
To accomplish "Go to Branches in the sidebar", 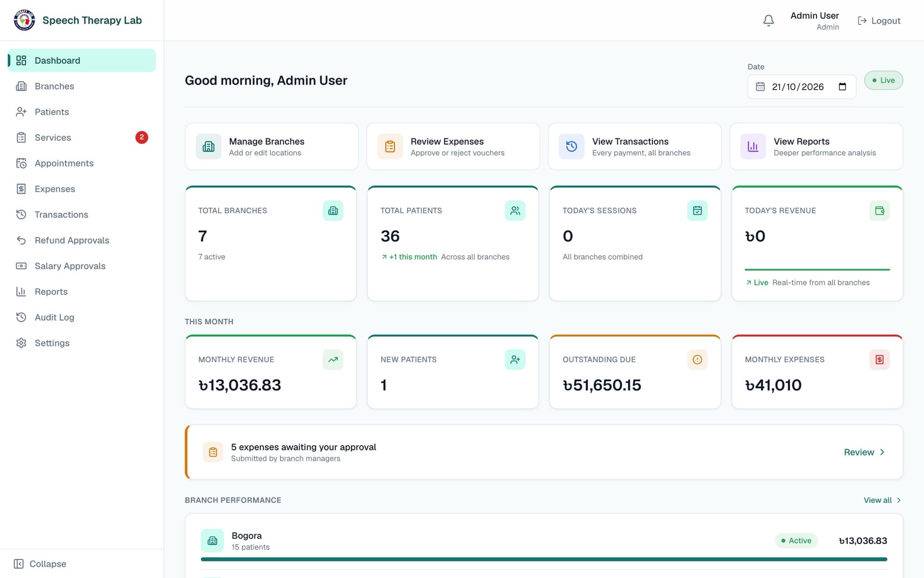I will (x=82, y=86).
